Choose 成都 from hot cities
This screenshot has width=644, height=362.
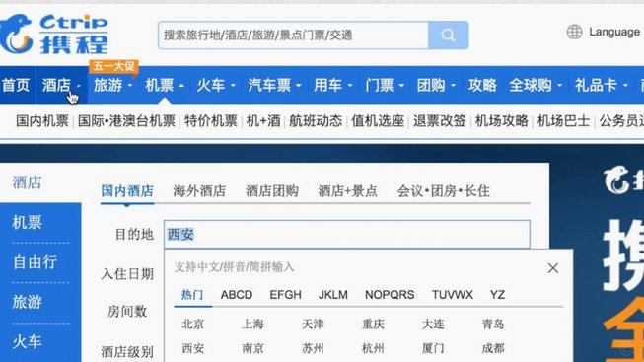tap(493, 348)
